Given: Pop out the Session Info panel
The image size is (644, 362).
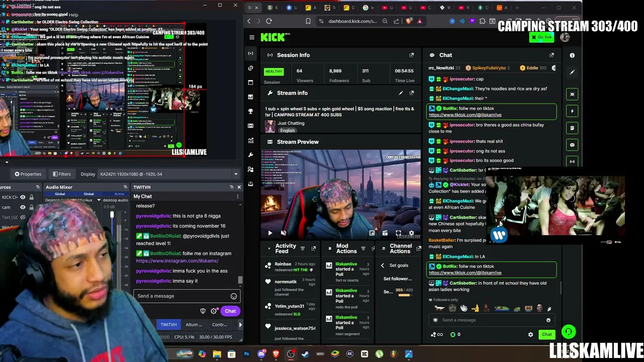Looking at the screenshot, I should [412, 55].
